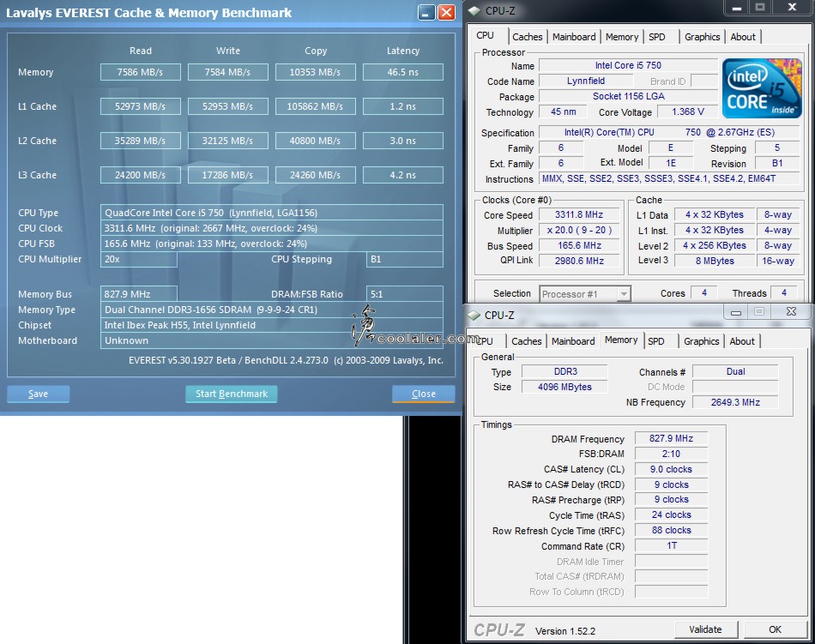815x644 pixels.
Task: Click the OK button in CPU-Z
Action: click(775, 629)
